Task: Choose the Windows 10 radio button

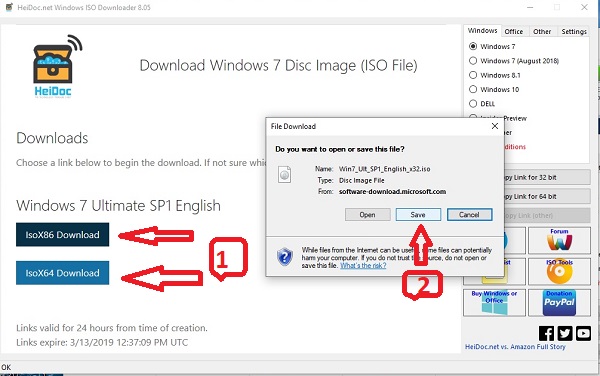Action: click(x=473, y=89)
